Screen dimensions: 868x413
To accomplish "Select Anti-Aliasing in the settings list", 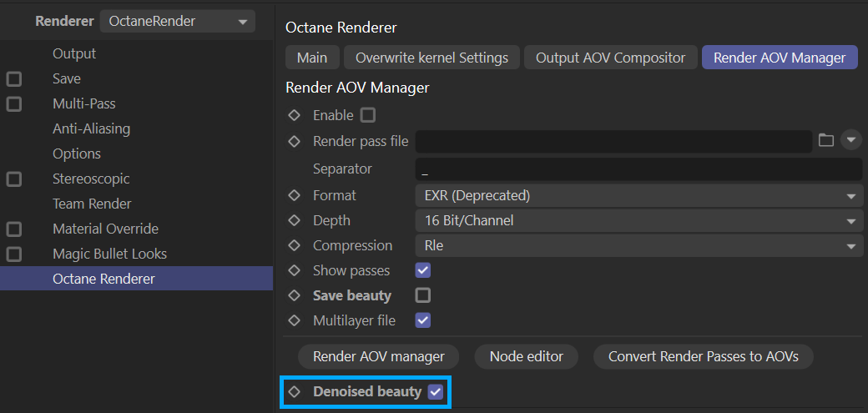I will click(x=91, y=128).
